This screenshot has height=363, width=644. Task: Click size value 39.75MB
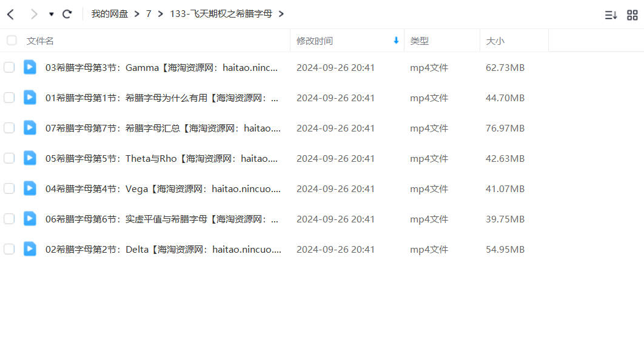point(505,219)
